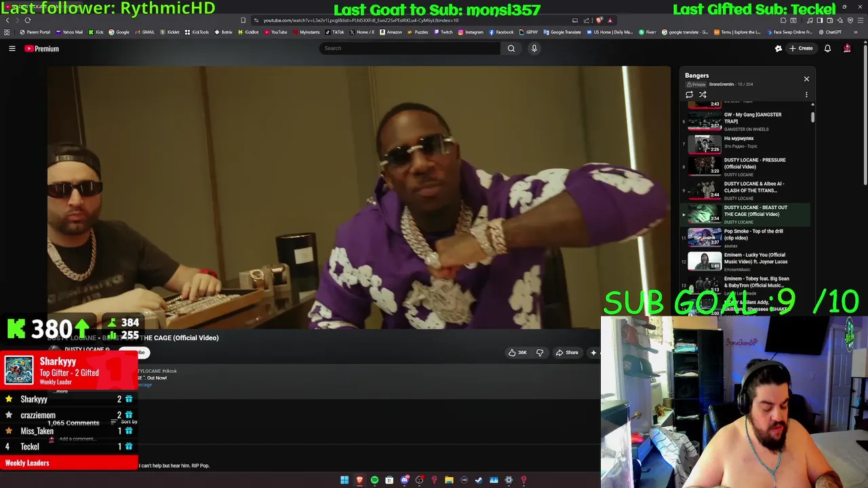Open Steam on taskbar

coord(479,481)
